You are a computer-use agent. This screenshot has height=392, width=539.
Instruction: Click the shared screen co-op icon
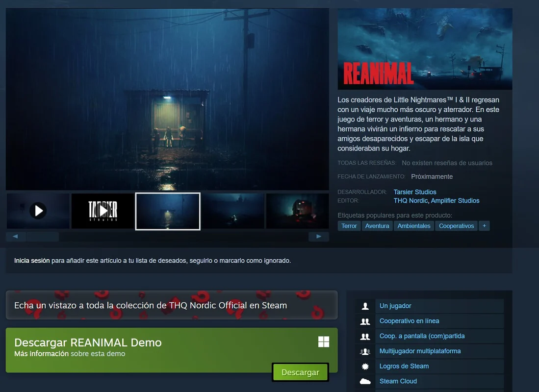(365, 337)
